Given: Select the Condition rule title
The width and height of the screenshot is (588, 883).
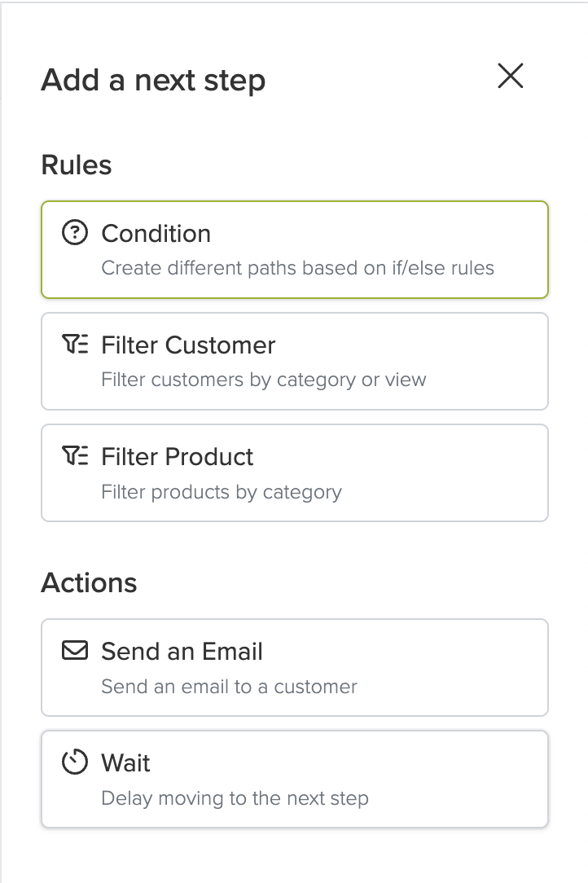Looking at the screenshot, I should [x=156, y=234].
